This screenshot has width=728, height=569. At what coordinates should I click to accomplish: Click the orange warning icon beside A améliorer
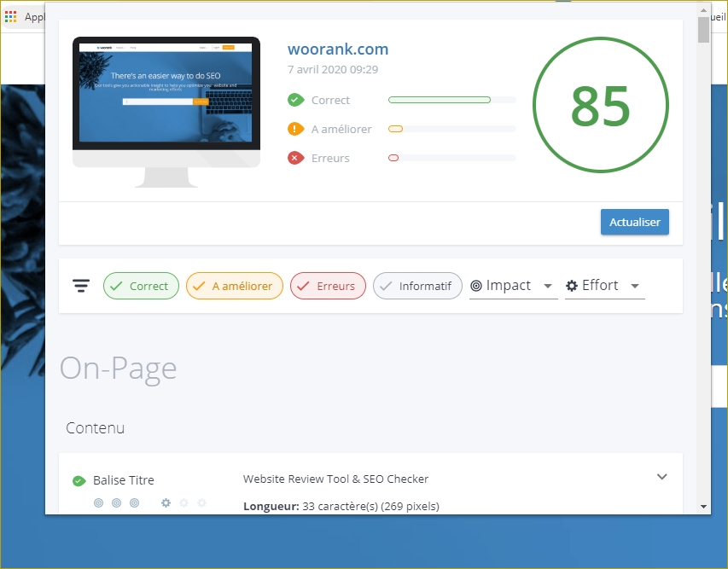click(296, 129)
